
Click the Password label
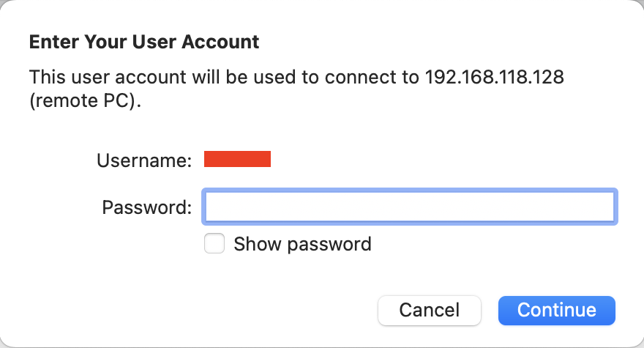pyautogui.click(x=146, y=207)
